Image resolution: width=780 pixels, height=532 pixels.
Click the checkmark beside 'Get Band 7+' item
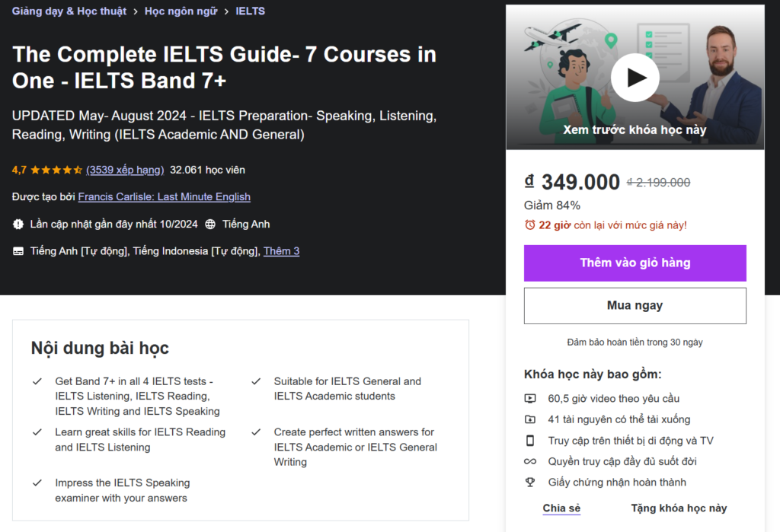(x=37, y=381)
